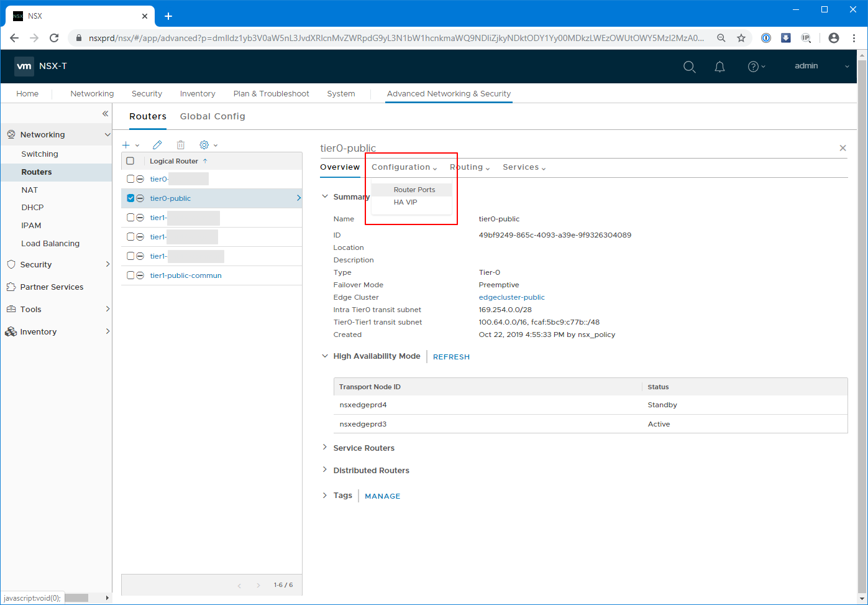Check the tier1-public-commun router checkbox
868x605 pixels.
130,275
